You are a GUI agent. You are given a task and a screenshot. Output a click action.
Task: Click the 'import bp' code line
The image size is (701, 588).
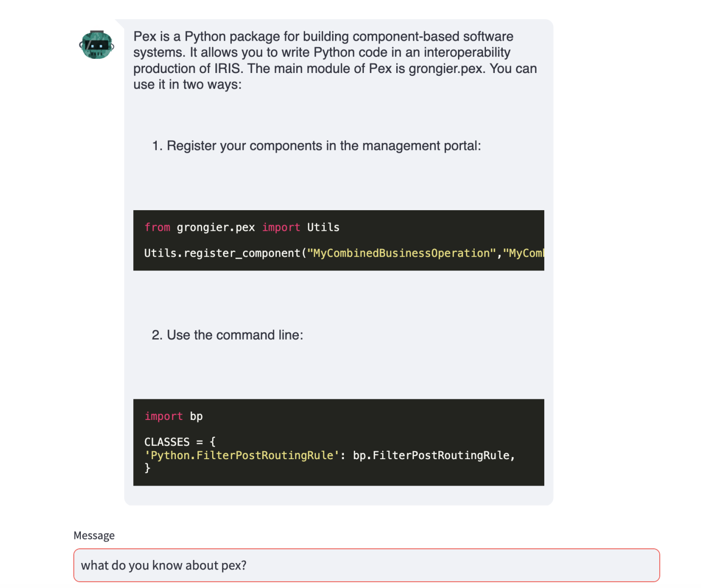coord(173,416)
